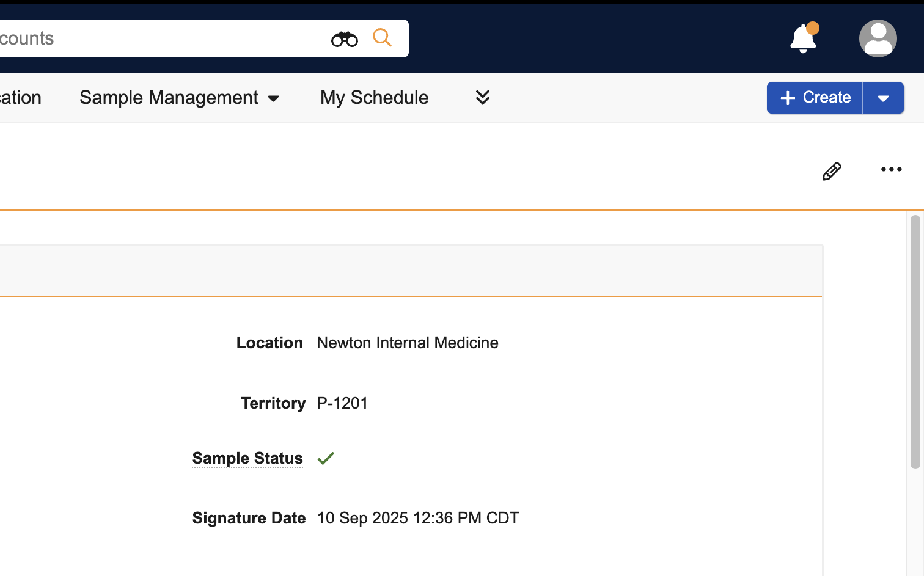This screenshot has height=576, width=924.
Task: Select the Newton Internal Medicine location value
Action: tap(408, 343)
